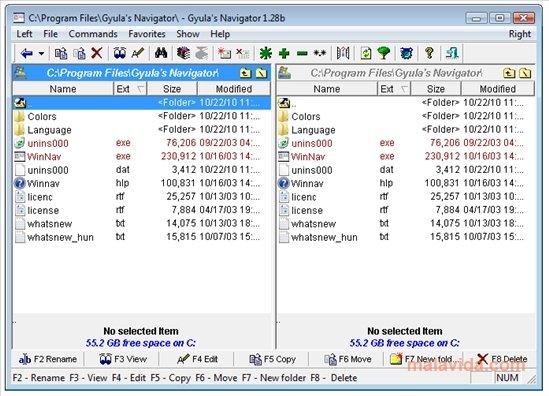Viewport: 549px width, 396px height.
Task: Open the Commands menu
Action: click(x=93, y=34)
